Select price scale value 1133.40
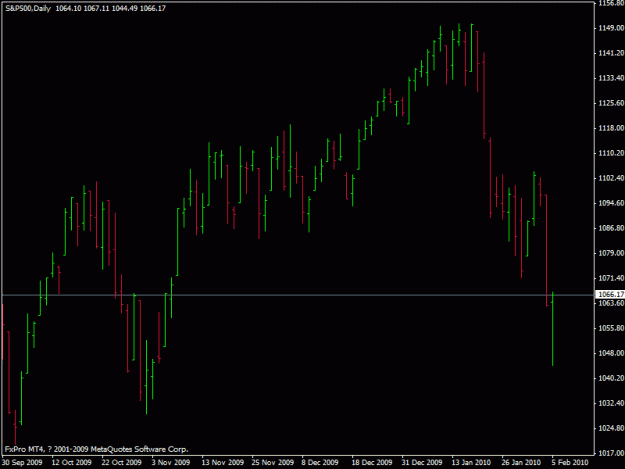The height and width of the screenshot is (469, 625). point(611,78)
